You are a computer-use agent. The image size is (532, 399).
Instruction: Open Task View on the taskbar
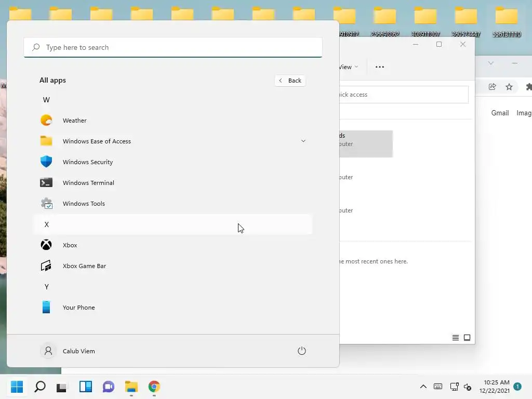coord(62,387)
